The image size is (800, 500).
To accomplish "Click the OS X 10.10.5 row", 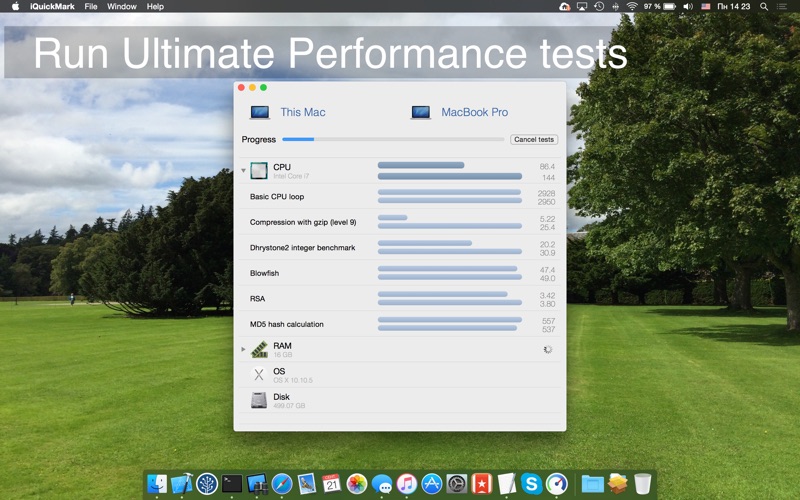I will [x=399, y=375].
